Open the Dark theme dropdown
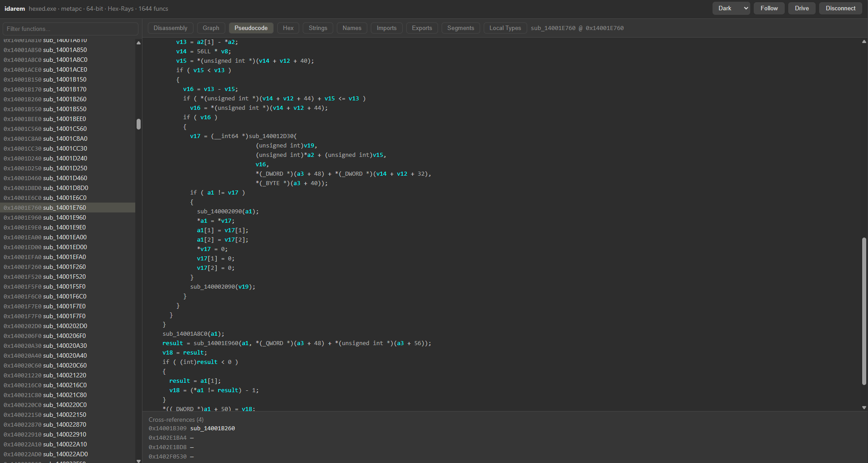The height and width of the screenshot is (463, 868). click(731, 8)
